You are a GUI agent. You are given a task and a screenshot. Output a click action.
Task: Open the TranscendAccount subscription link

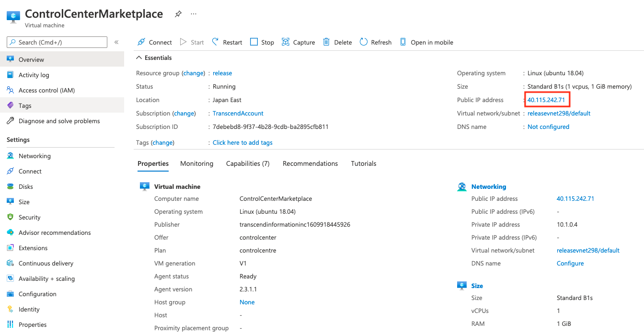pos(238,114)
